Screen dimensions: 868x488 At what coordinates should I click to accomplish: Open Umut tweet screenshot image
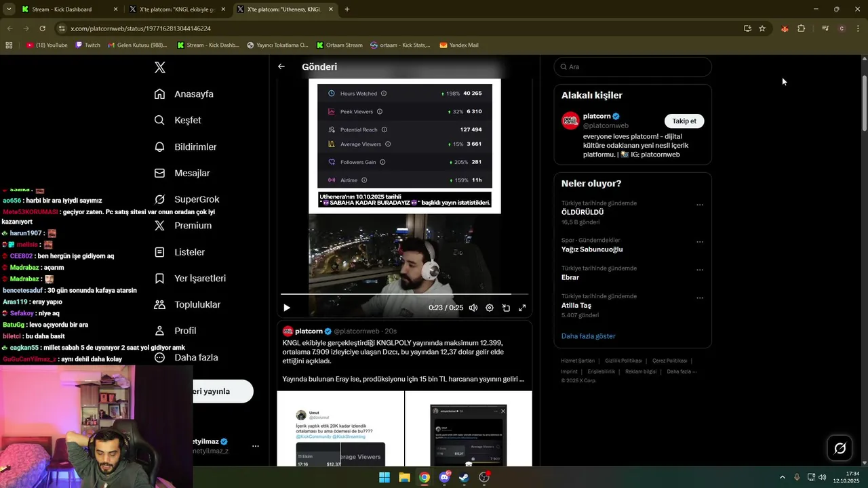point(340,428)
